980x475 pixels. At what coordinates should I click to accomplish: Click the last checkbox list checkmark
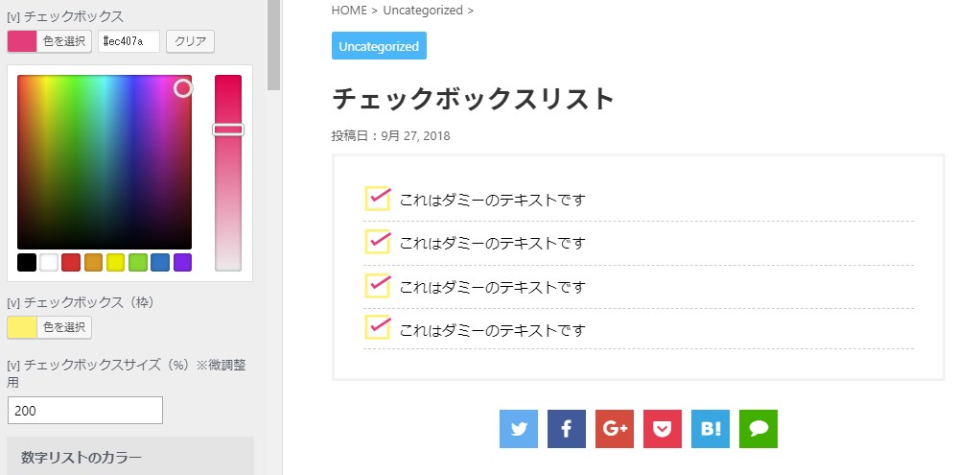[378, 326]
